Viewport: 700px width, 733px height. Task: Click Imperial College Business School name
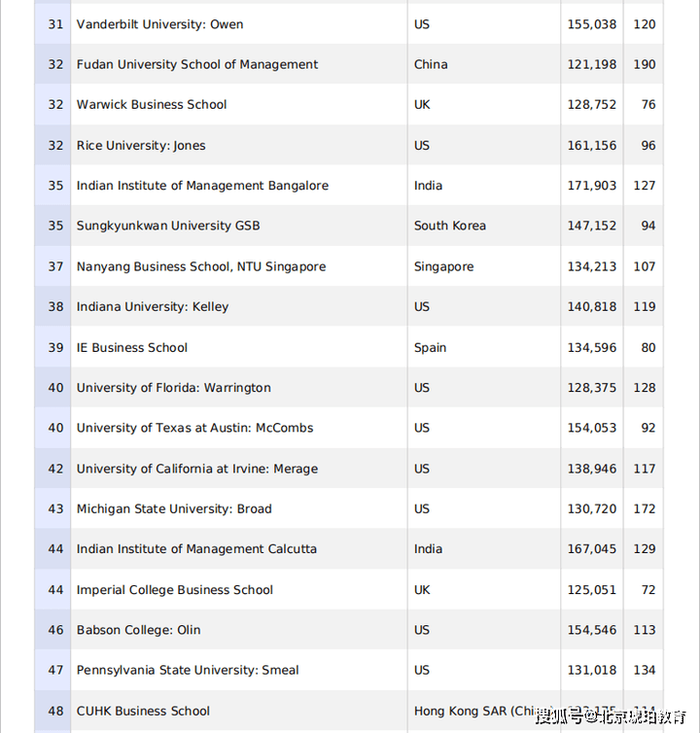click(175, 590)
